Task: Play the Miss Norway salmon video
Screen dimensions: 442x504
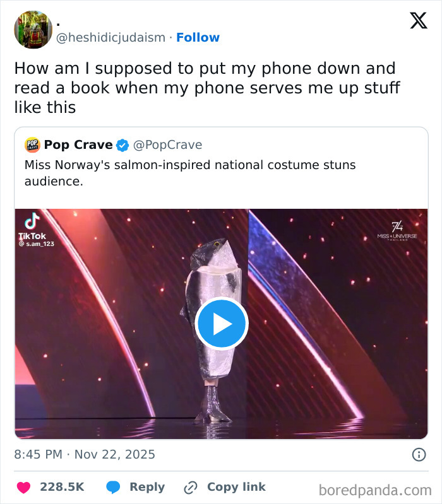Action: (x=222, y=324)
